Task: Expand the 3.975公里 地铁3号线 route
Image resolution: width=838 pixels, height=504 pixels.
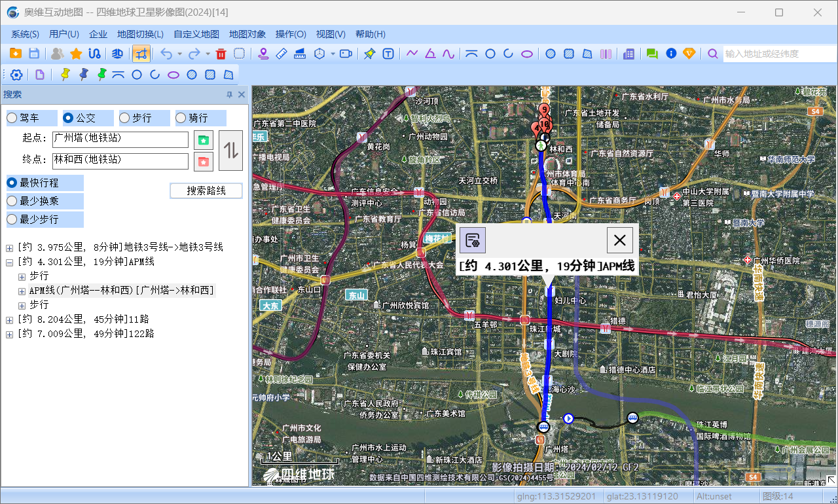Action: click(x=9, y=248)
